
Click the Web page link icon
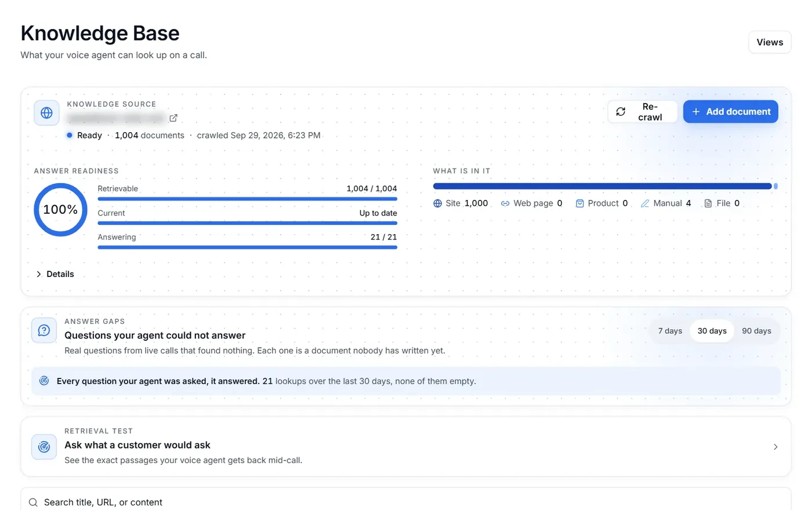coord(505,203)
